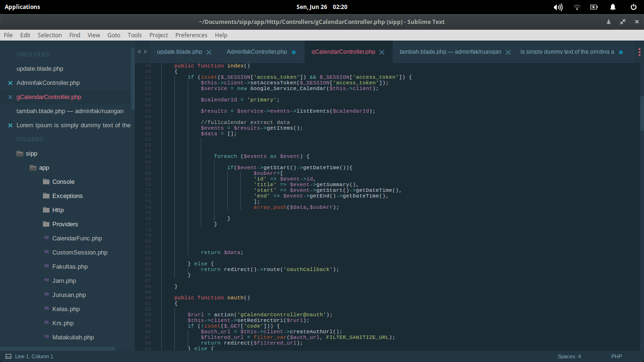Open the power session menu

click(634, 7)
